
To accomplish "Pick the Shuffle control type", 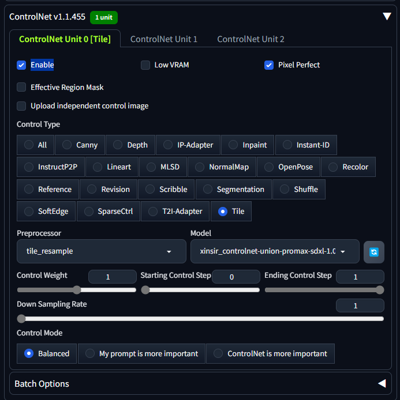I will pyautogui.click(x=299, y=189).
